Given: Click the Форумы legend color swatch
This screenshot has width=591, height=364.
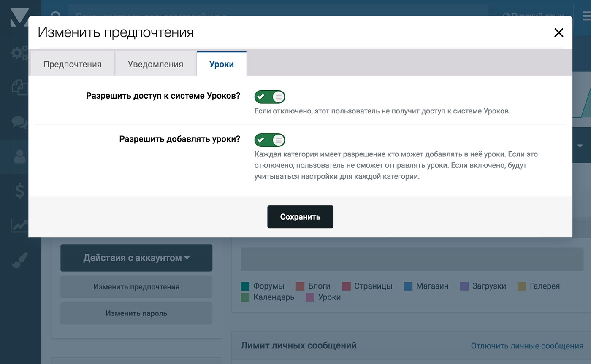Looking at the screenshot, I should 245,286.
